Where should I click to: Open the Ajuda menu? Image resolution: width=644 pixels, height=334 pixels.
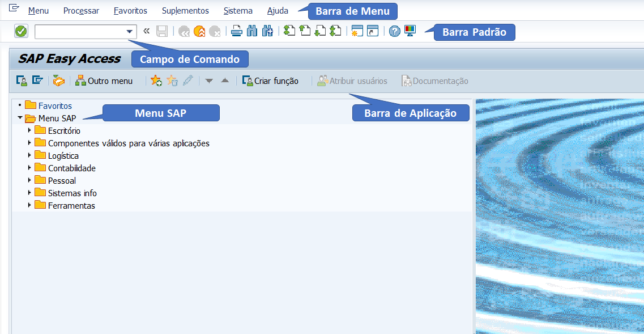point(278,11)
